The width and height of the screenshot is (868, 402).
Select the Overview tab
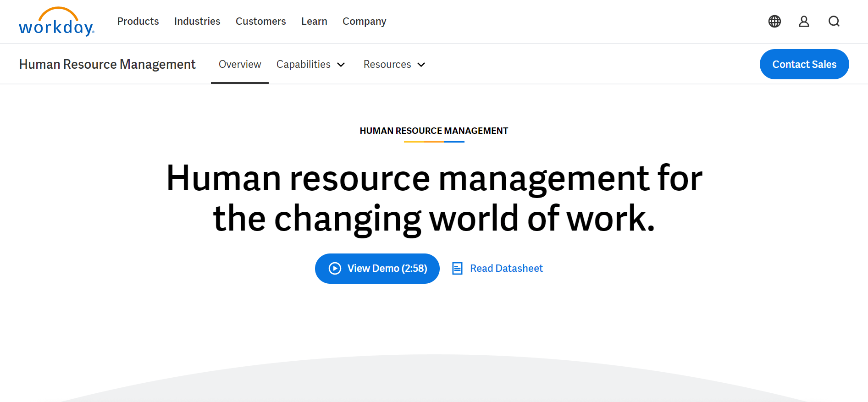pos(240,65)
